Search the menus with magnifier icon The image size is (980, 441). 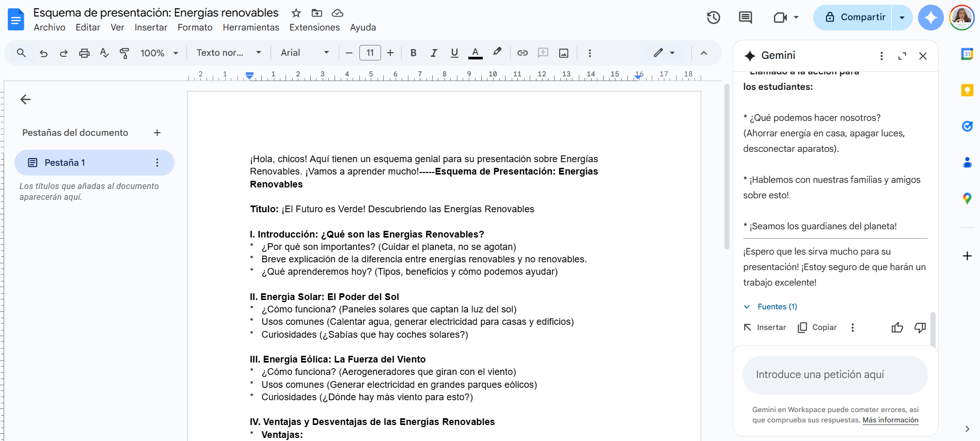21,53
